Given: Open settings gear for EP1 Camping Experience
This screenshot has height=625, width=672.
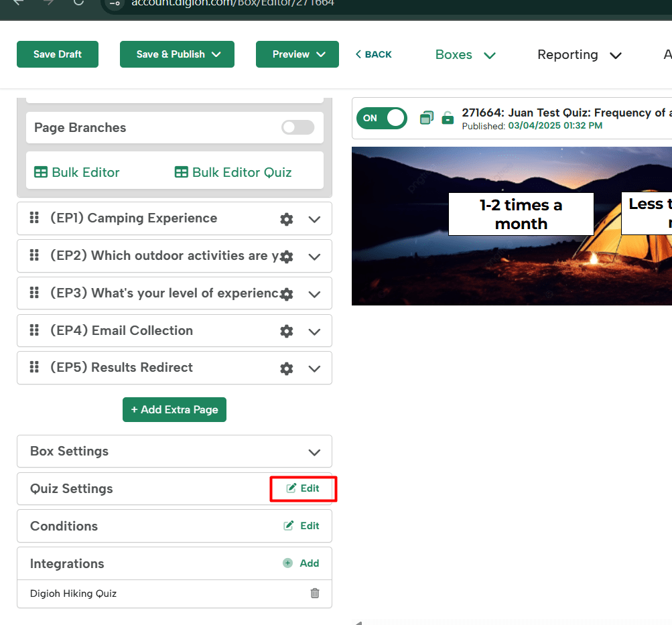Looking at the screenshot, I should click(x=286, y=219).
